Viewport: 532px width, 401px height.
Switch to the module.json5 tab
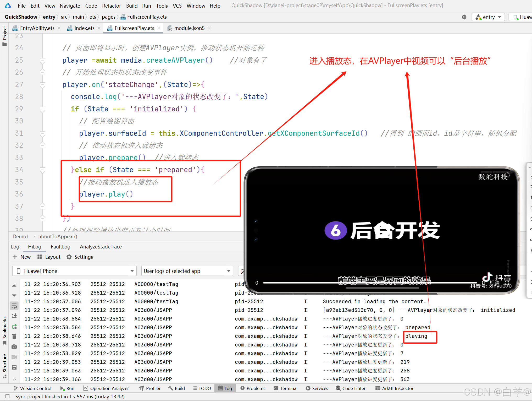tap(189, 28)
